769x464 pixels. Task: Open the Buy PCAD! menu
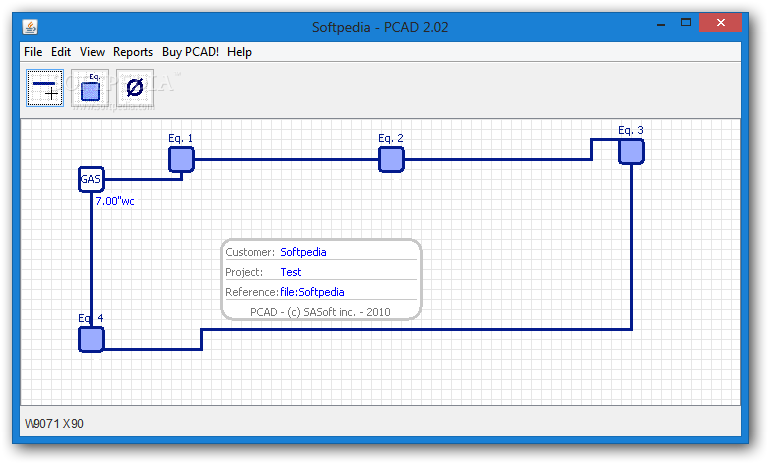tap(190, 52)
